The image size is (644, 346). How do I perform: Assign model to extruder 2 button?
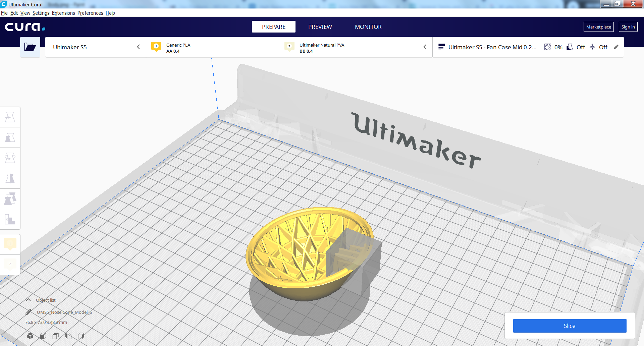[x=10, y=264]
